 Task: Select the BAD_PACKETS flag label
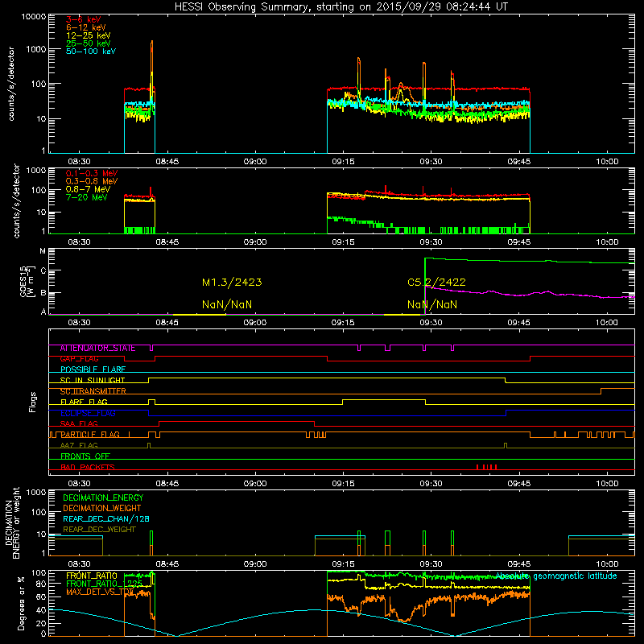88,467
